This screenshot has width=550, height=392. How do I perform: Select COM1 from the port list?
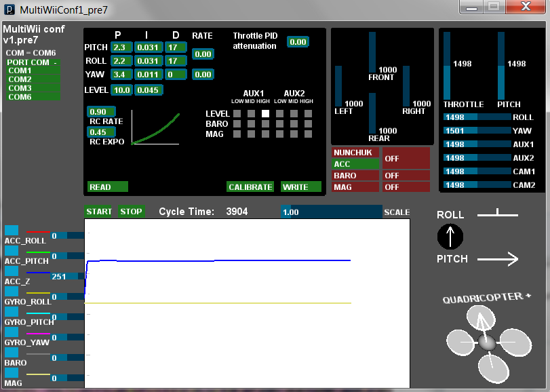click(x=33, y=71)
